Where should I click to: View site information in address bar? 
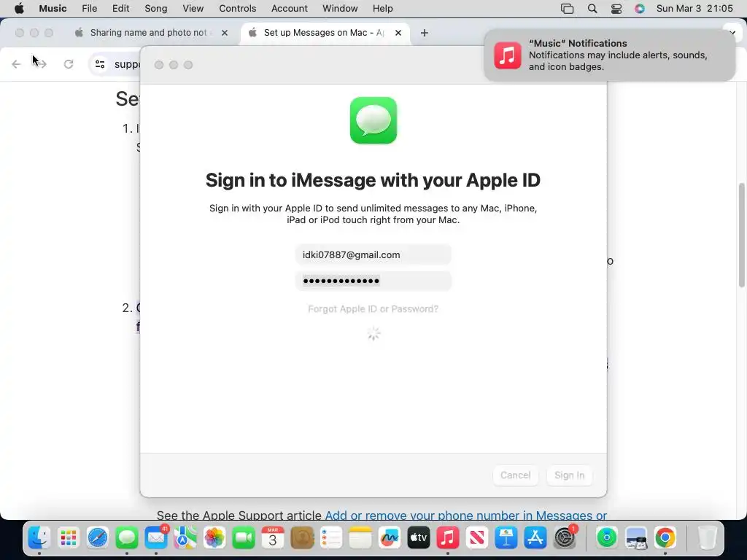click(99, 64)
